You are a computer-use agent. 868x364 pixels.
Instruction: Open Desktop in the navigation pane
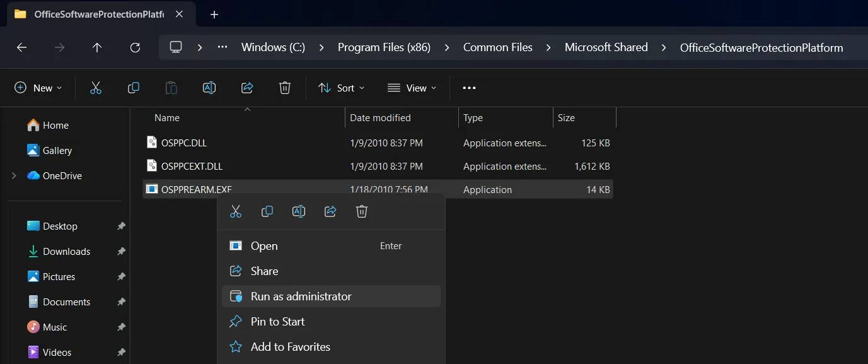tap(52, 226)
